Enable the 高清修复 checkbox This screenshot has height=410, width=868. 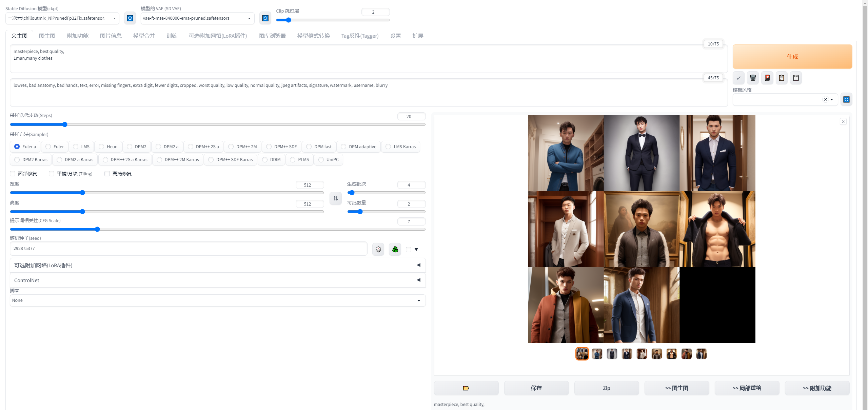pyautogui.click(x=107, y=174)
